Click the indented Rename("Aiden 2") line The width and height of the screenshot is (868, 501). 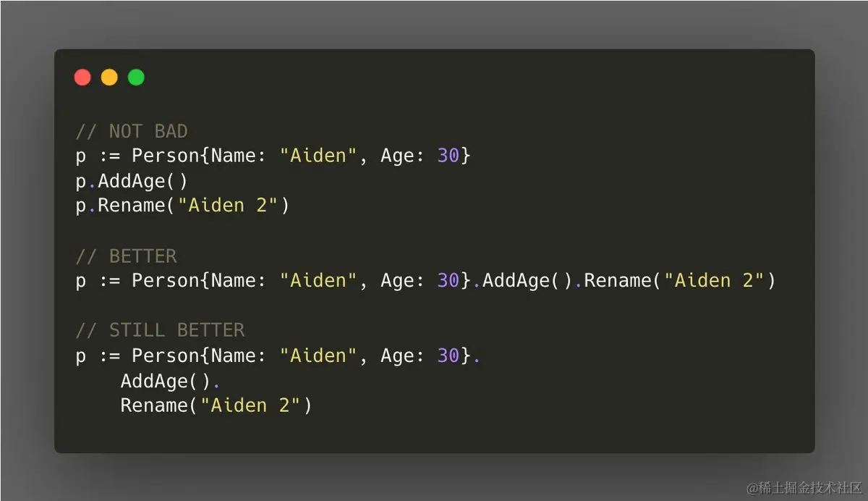point(216,405)
